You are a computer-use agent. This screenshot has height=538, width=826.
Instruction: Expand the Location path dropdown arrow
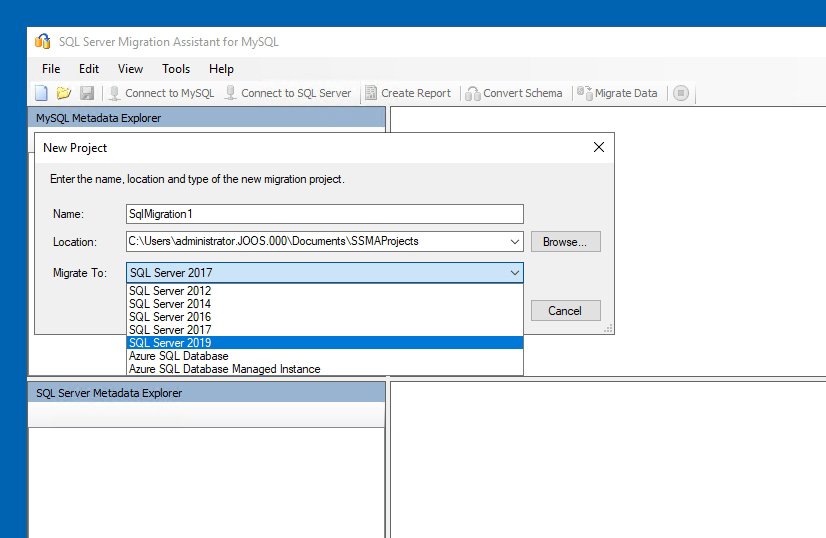[514, 242]
